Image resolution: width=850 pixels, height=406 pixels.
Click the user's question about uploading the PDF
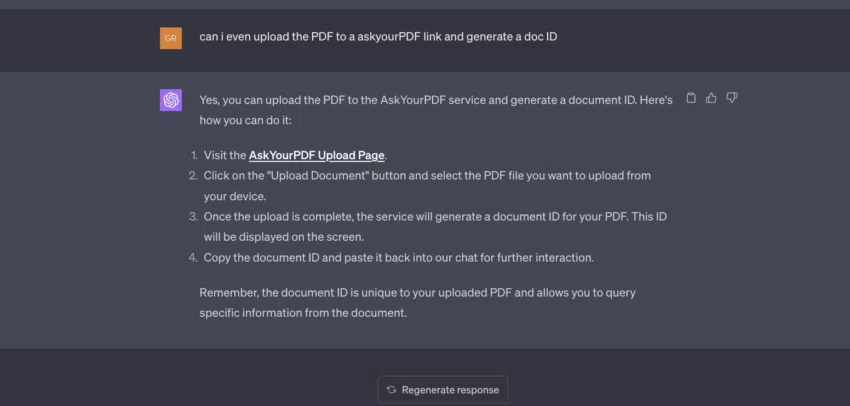tap(378, 37)
